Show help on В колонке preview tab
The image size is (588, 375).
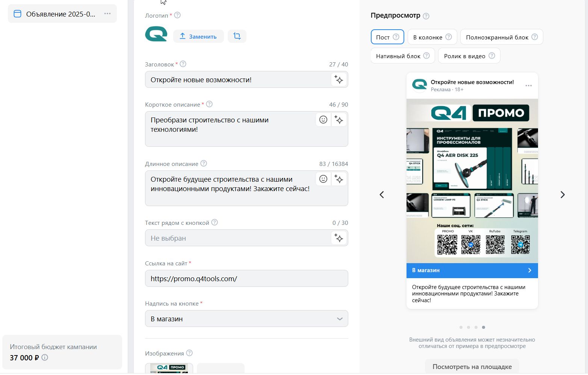click(449, 37)
